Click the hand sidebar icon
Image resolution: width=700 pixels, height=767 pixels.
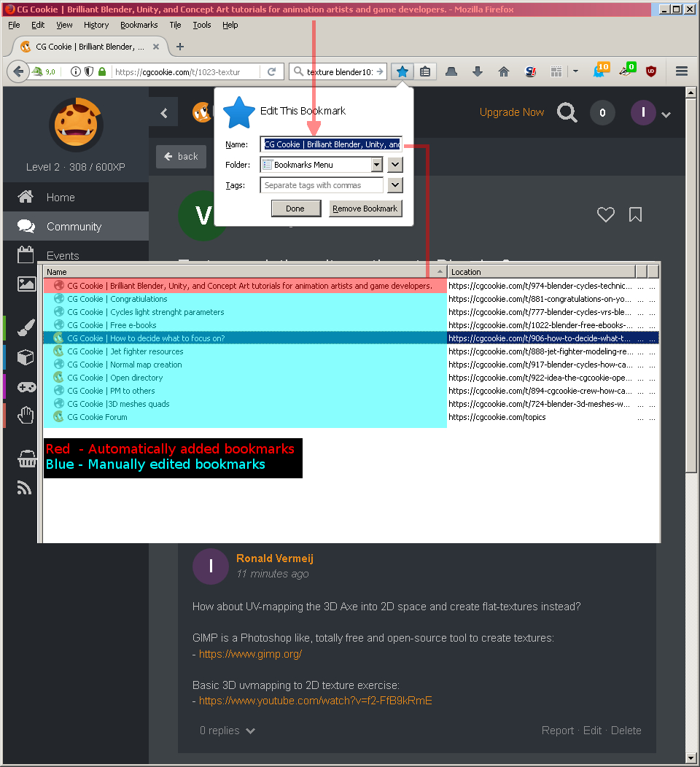click(x=26, y=415)
